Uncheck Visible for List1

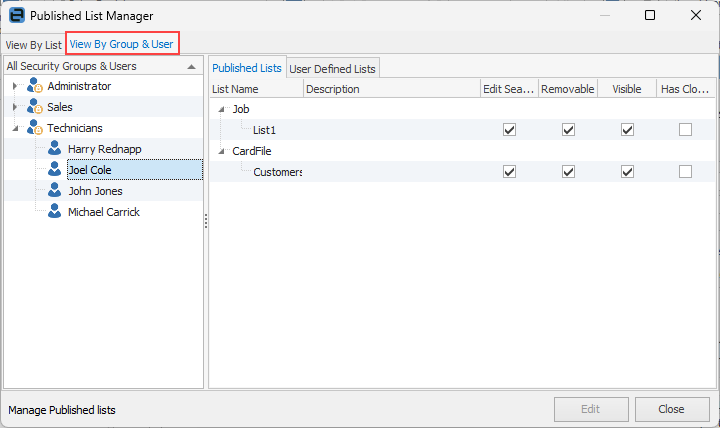click(x=627, y=130)
